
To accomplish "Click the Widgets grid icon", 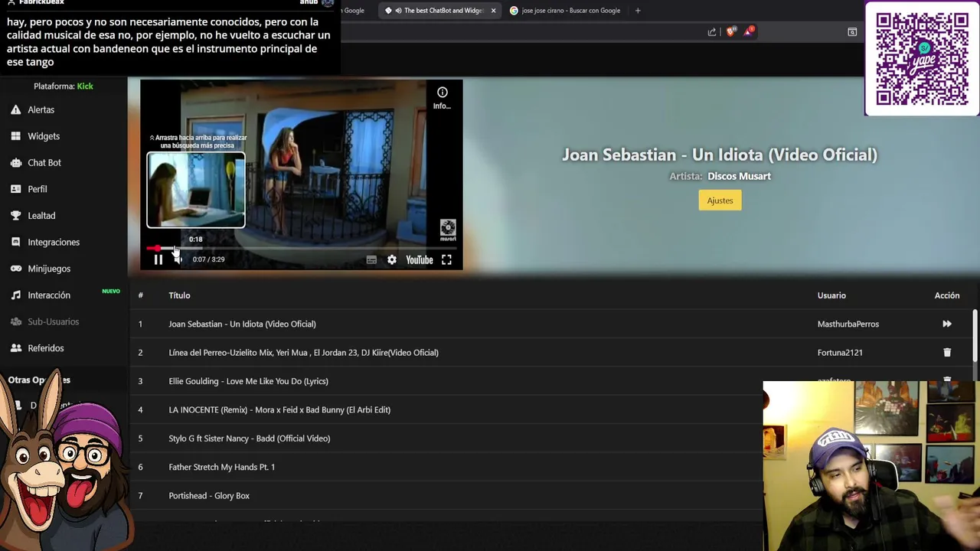I will point(15,136).
